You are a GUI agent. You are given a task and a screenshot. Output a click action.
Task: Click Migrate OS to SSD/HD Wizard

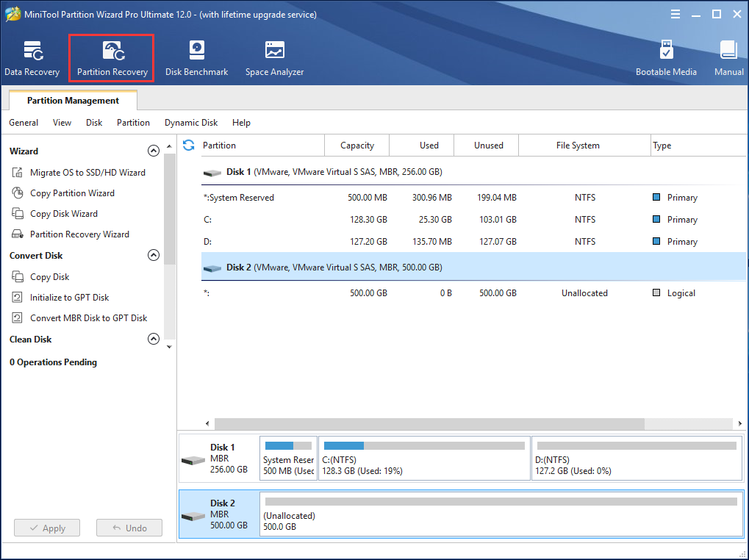click(x=87, y=173)
